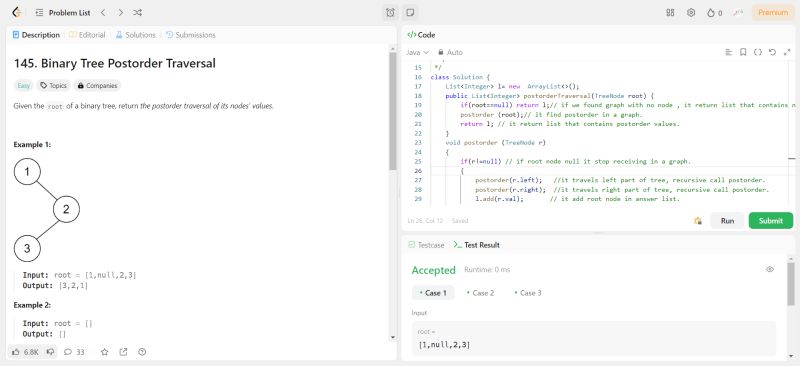Click the 'class Solution {' code line
Image resolution: width=800 pixels, height=366 pixels.
tap(460, 77)
